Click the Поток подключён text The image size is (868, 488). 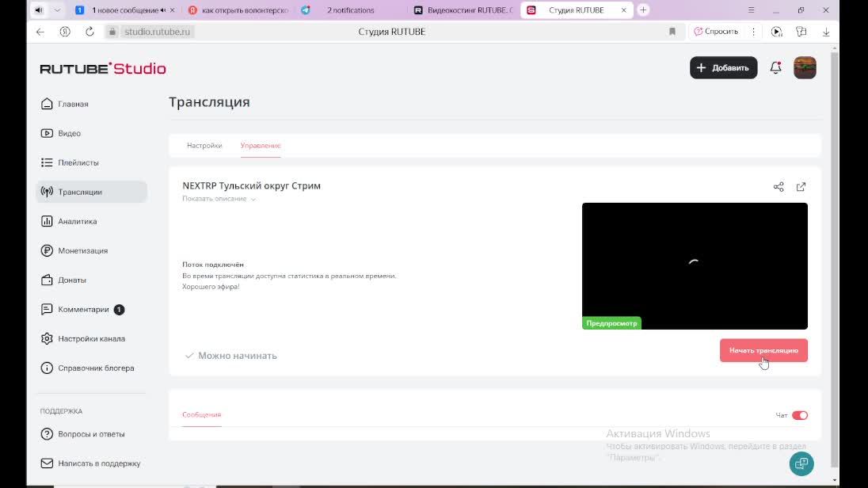213,265
